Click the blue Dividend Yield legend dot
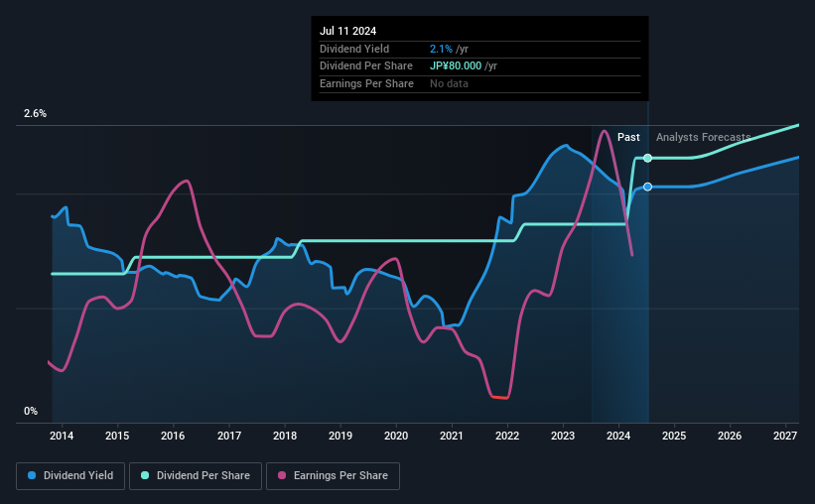This screenshot has height=504, width=815. (x=32, y=475)
